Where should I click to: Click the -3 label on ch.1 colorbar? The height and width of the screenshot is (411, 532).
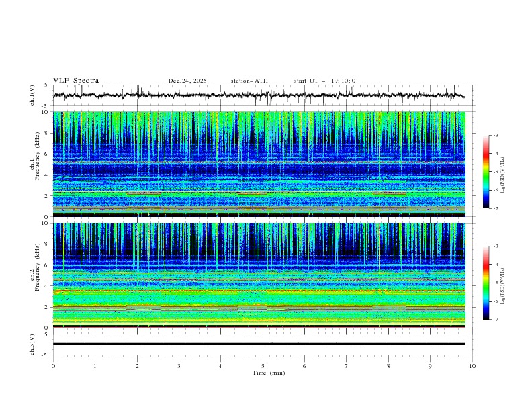pos(496,136)
